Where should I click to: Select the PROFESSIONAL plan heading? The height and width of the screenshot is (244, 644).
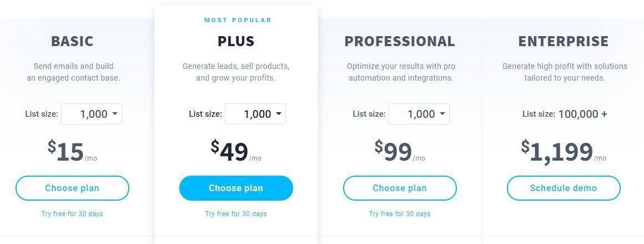(400, 41)
